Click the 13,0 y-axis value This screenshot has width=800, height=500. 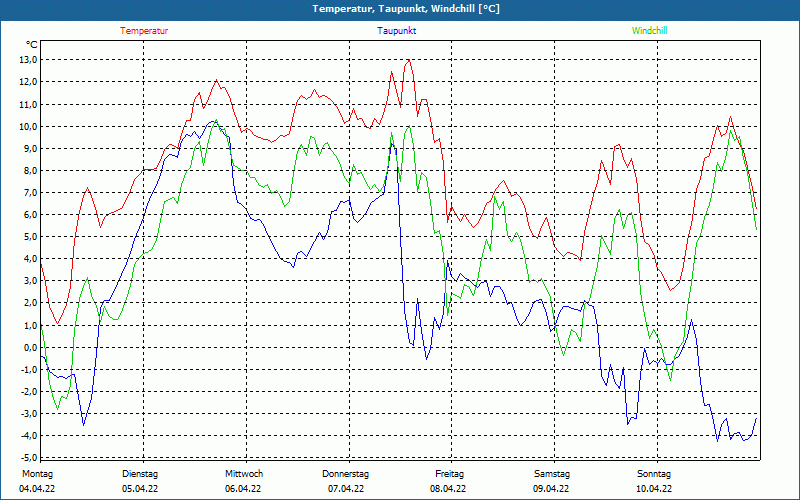29,60
